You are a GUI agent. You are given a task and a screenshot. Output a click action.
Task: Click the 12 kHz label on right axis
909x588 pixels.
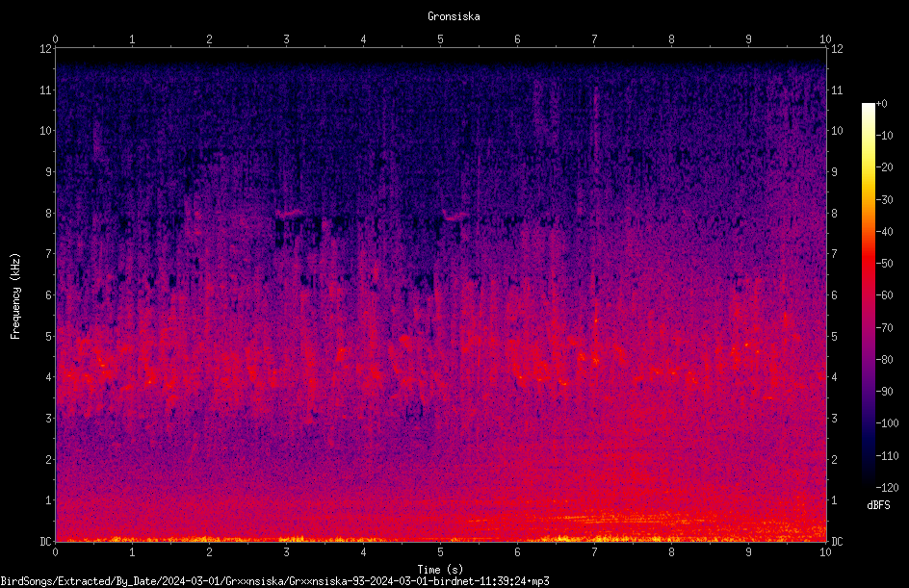pos(837,49)
